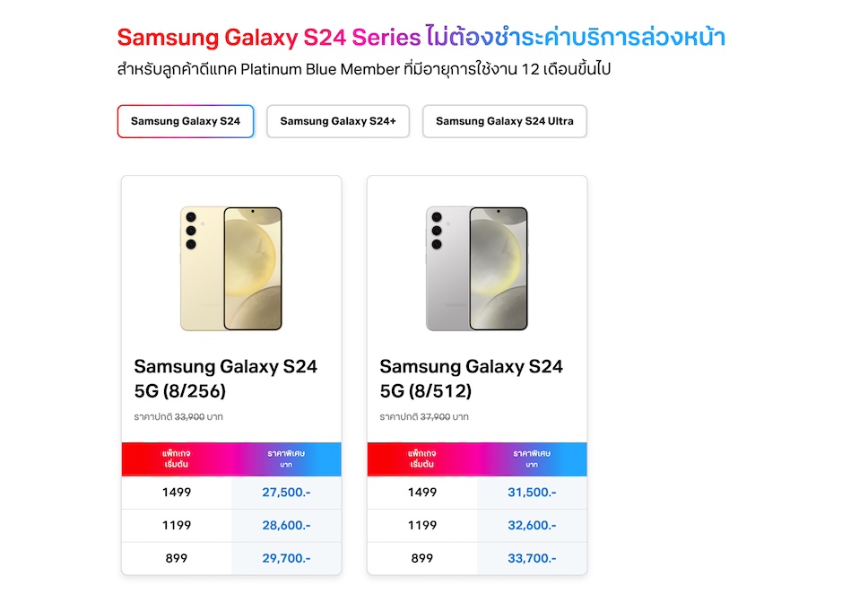The width and height of the screenshot is (868, 612).
Task: Select the Samsung Galaxy S24 tab
Action: point(186,121)
